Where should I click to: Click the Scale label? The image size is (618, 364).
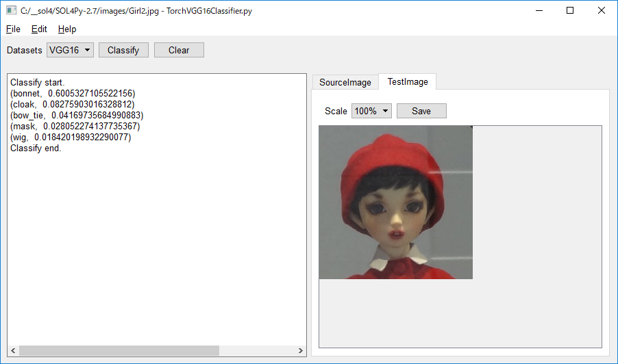(x=336, y=111)
